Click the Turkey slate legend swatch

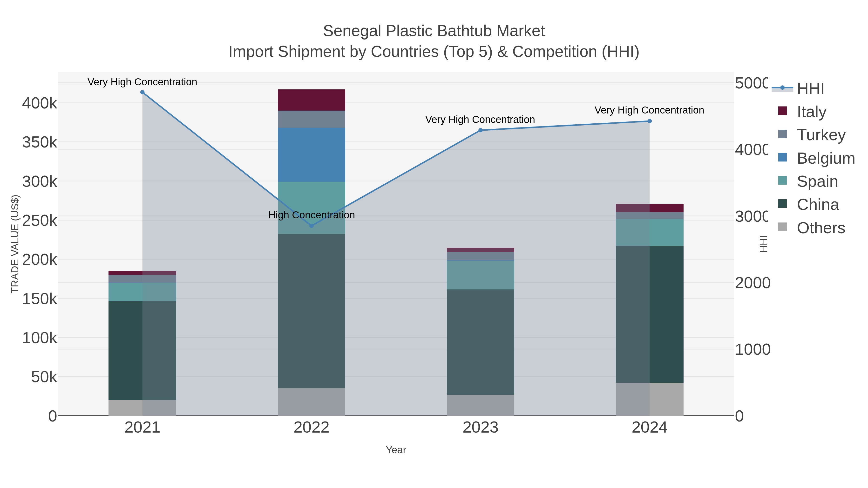[782, 134]
